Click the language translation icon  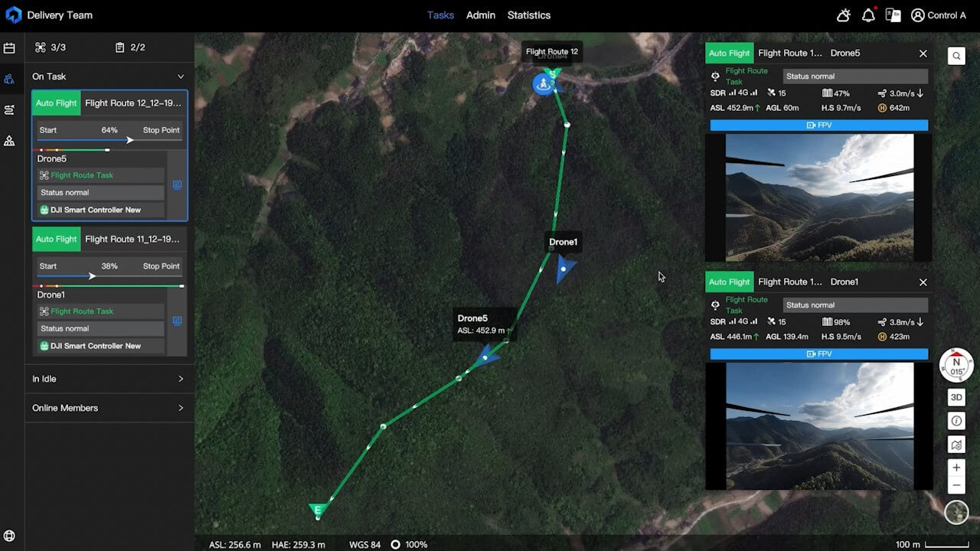[893, 15]
